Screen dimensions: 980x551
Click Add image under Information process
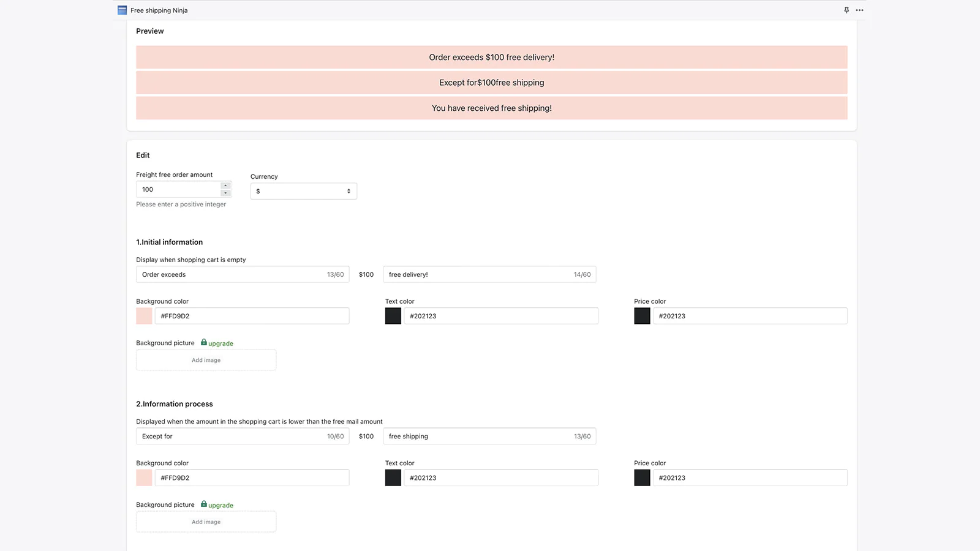[x=206, y=522]
